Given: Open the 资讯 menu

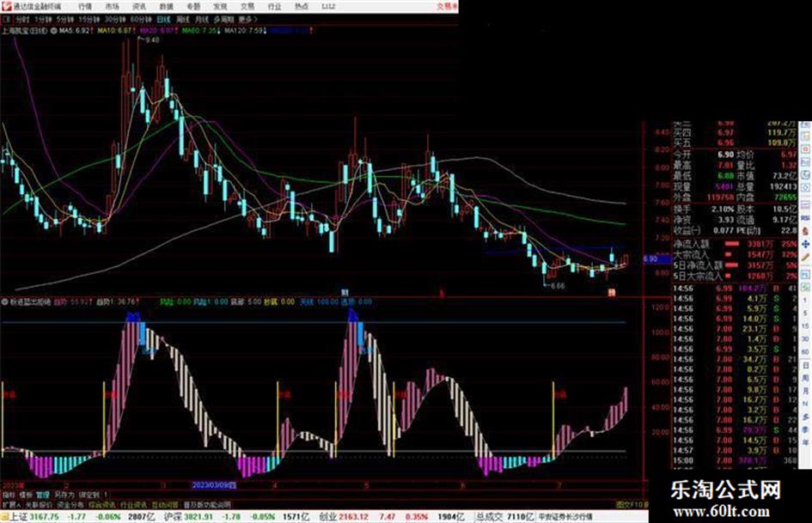Looking at the screenshot, I should [139, 7].
